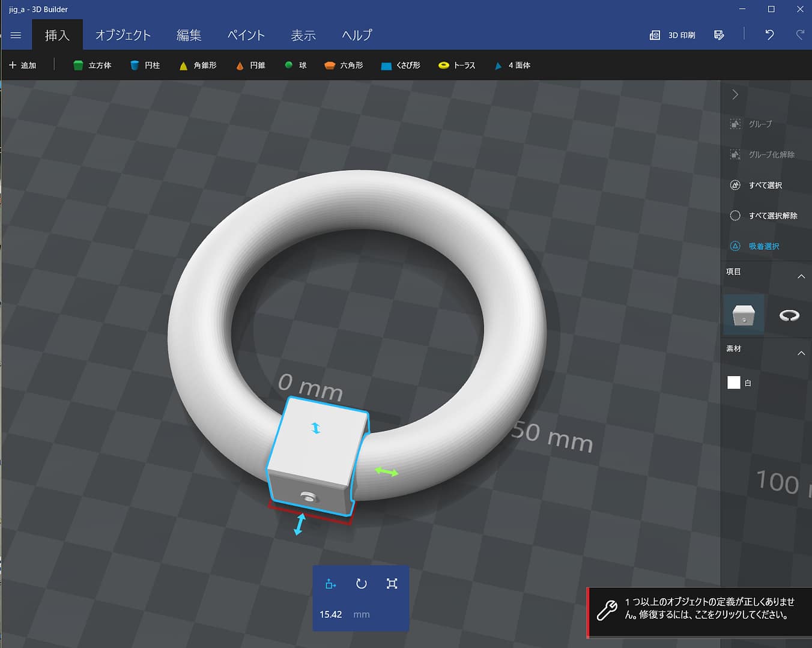Insert a cube (立方体) shape
Viewport: 812px width, 648px height.
tap(92, 65)
